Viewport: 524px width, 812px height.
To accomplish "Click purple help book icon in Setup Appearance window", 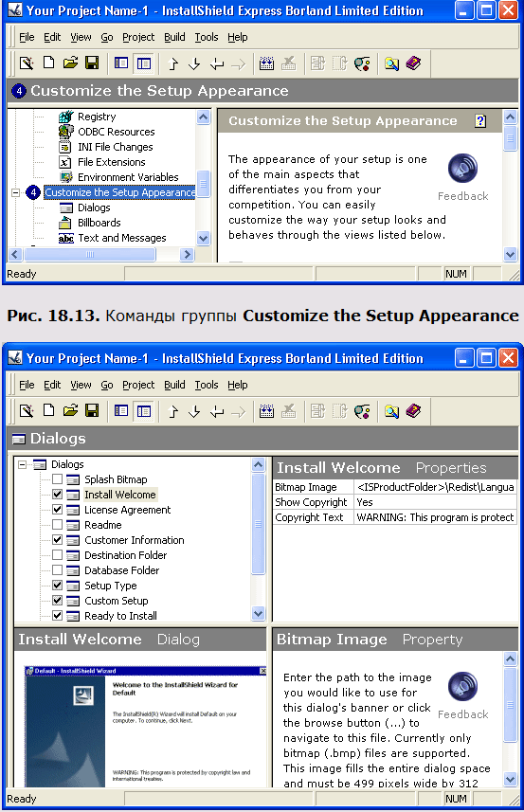I will click(413, 63).
